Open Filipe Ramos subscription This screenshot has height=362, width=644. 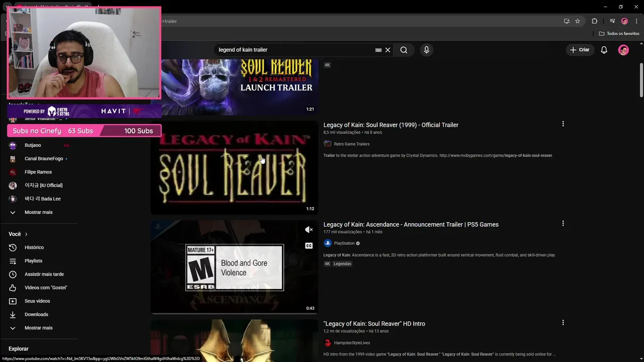coord(38,172)
